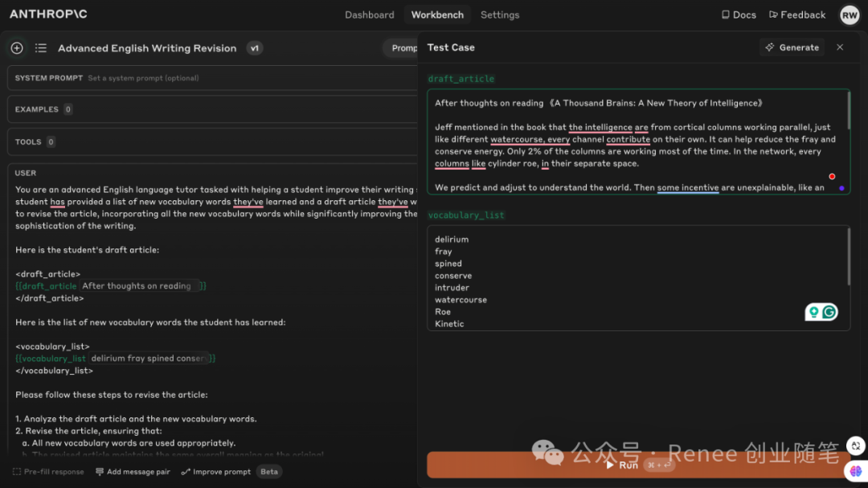The image size is (868, 488).
Task: Click the draft_article scrollbar
Action: coord(848,111)
